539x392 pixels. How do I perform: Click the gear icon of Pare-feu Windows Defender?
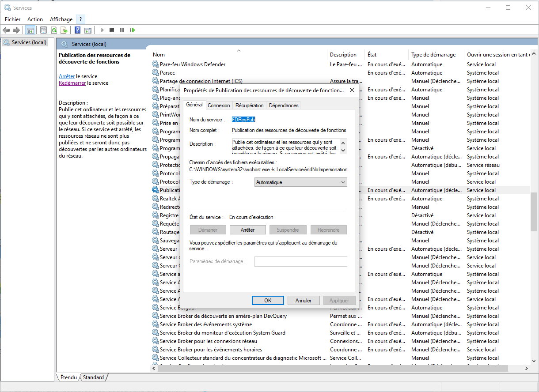[x=155, y=64]
